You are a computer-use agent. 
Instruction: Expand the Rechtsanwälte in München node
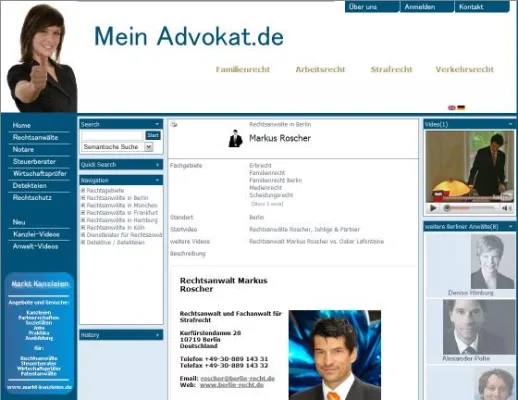coord(83,205)
